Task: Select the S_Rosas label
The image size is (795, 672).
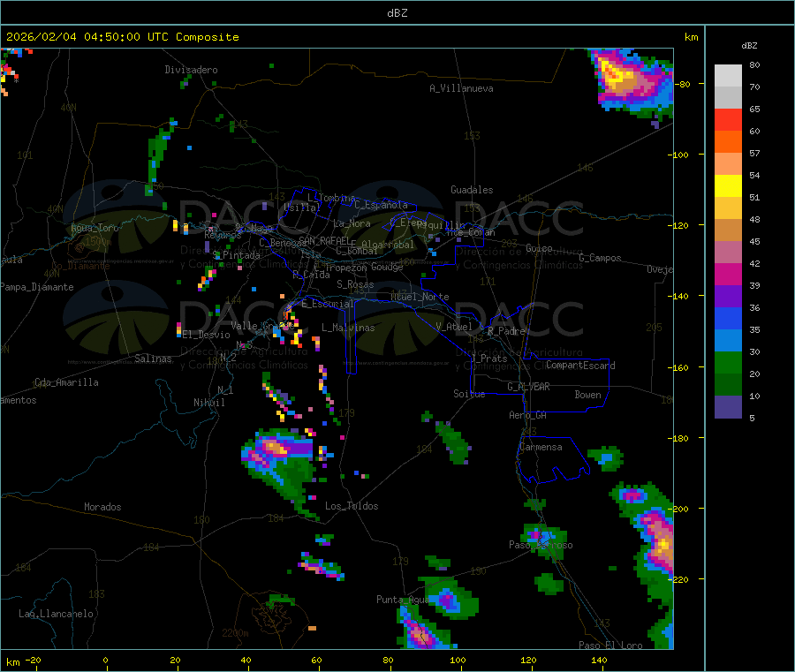Action: (355, 284)
